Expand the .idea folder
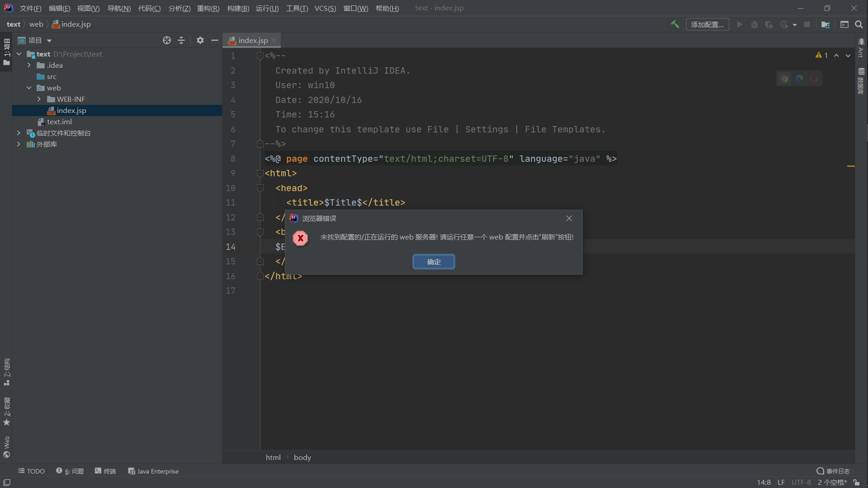This screenshot has height=488, width=868. [x=29, y=65]
